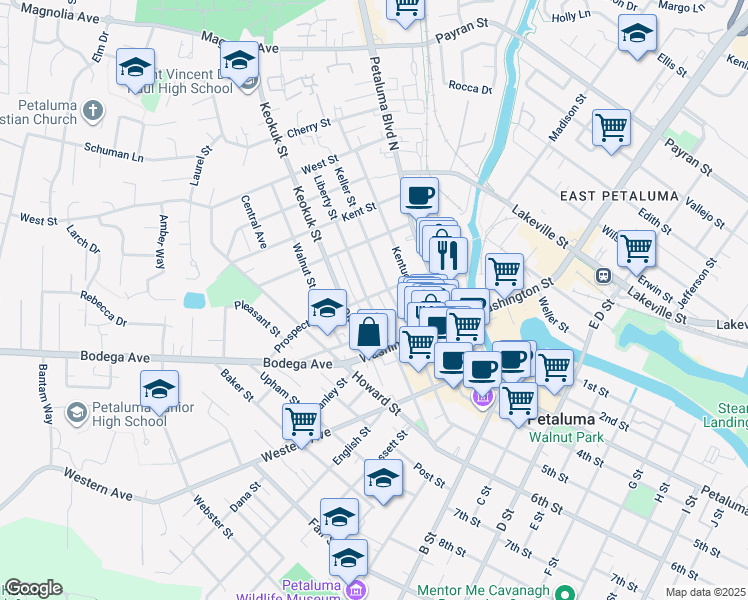Click the school marker near Elm Dr

136,68
